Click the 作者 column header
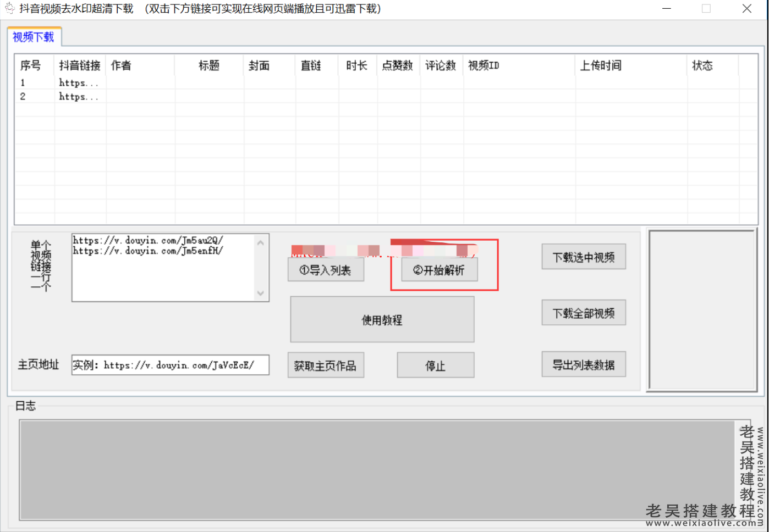 coord(140,65)
